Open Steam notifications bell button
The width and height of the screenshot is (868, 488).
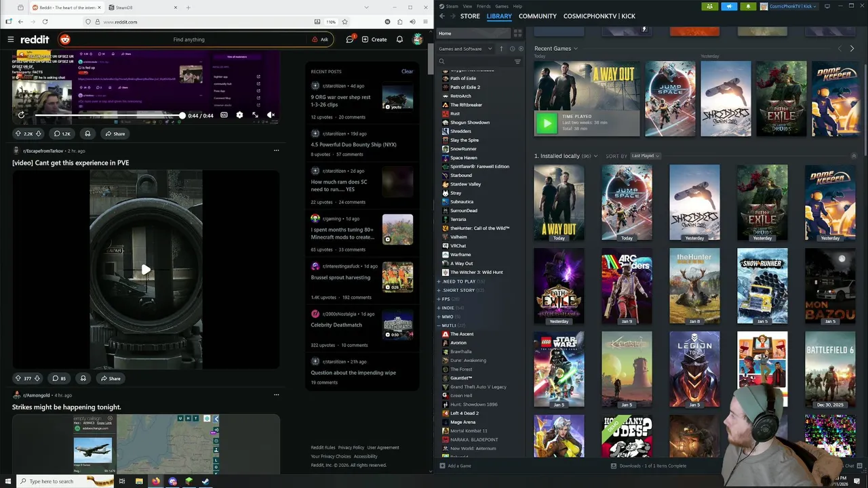[749, 6]
